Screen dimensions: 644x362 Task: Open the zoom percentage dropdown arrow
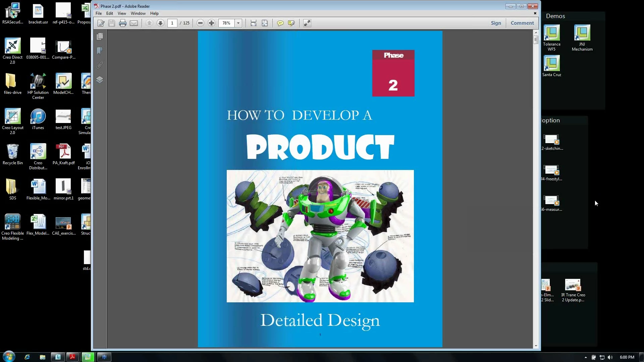[x=238, y=23]
